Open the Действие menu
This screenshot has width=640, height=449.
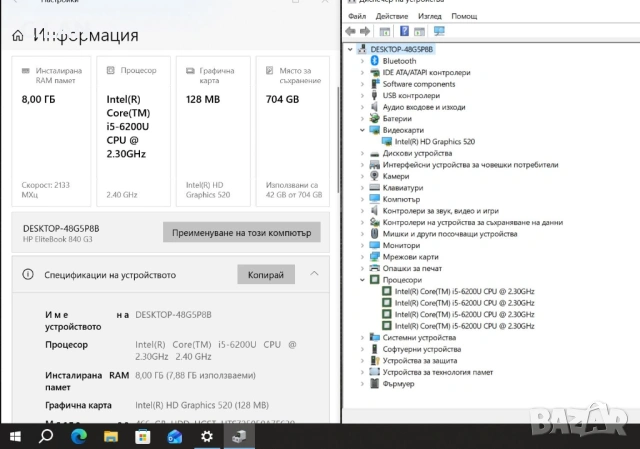[x=392, y=16]
